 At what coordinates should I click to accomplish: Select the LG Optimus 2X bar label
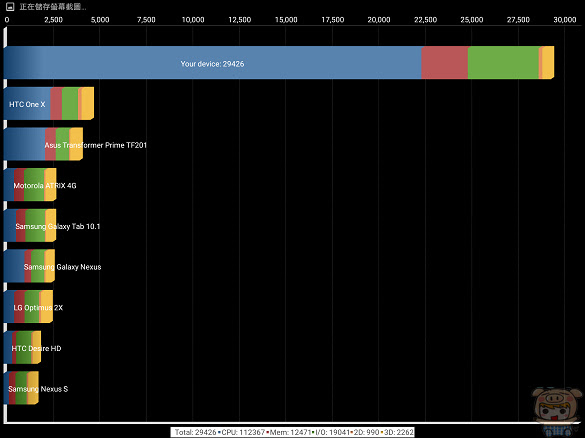38,308
